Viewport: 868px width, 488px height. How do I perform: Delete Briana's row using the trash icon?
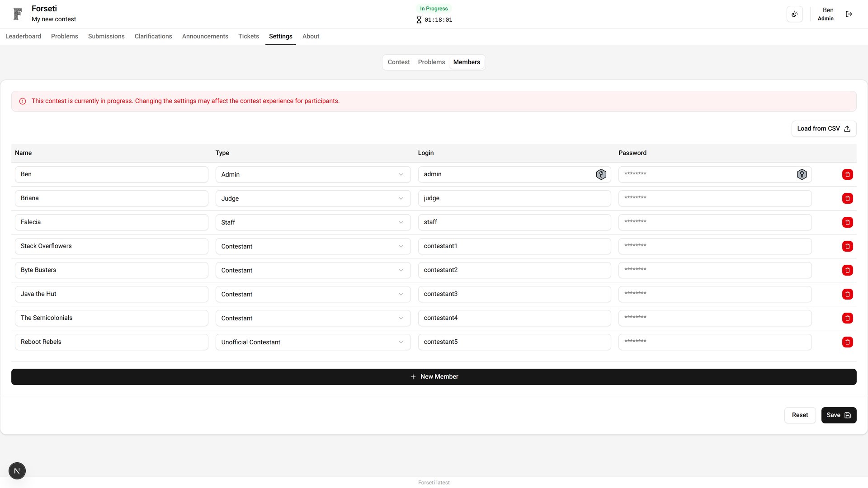(848, 198)
